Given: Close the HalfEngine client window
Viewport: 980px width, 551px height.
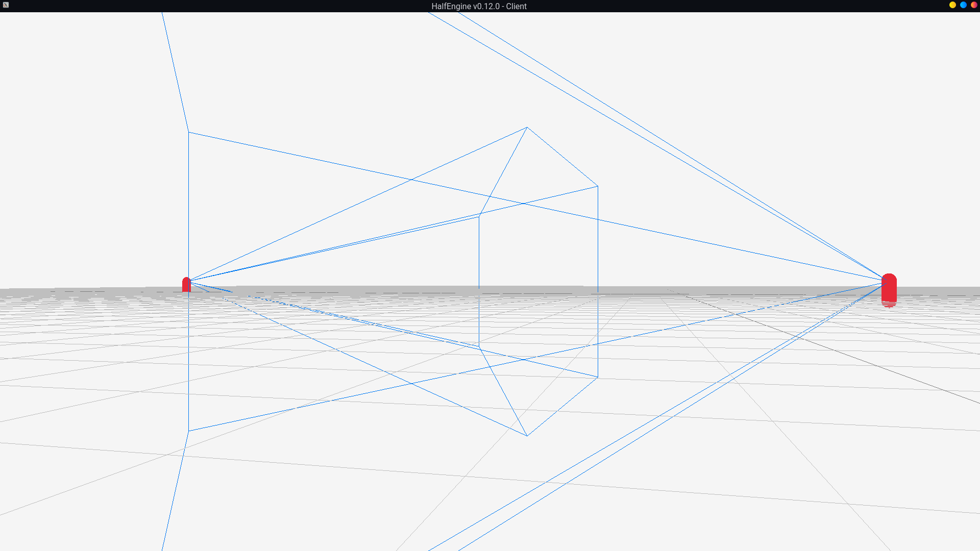Looking at the screenshot, I should [x=974, y=5].
